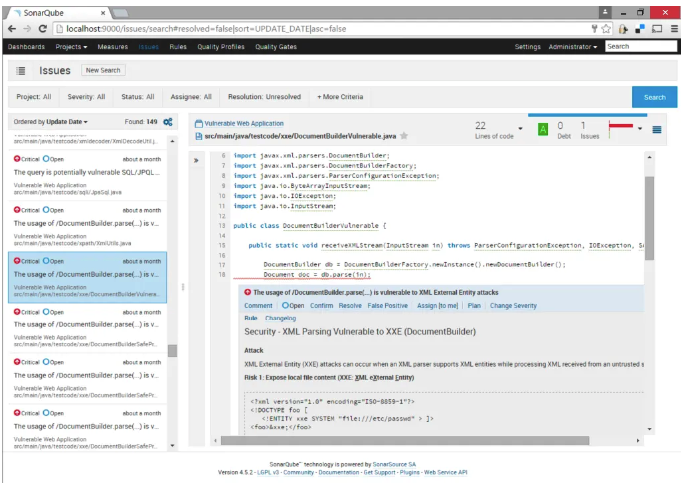Close the SonarQube browser tab

[x=103, y=13]
